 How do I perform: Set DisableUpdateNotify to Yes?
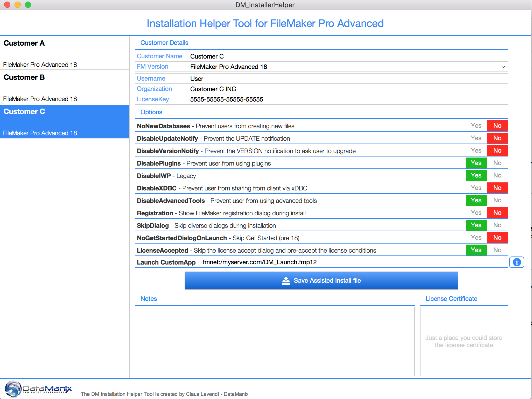476,138
